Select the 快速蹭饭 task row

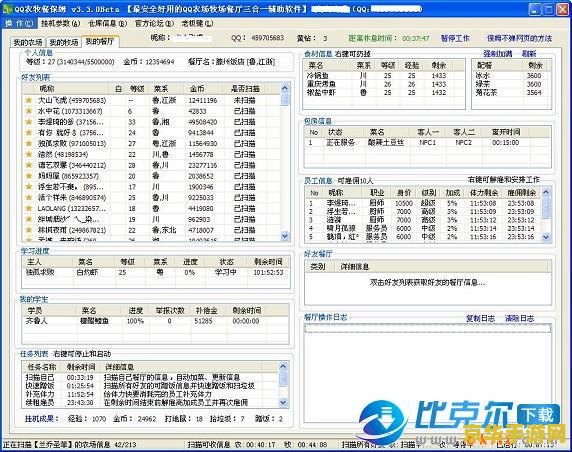point(151,386)
